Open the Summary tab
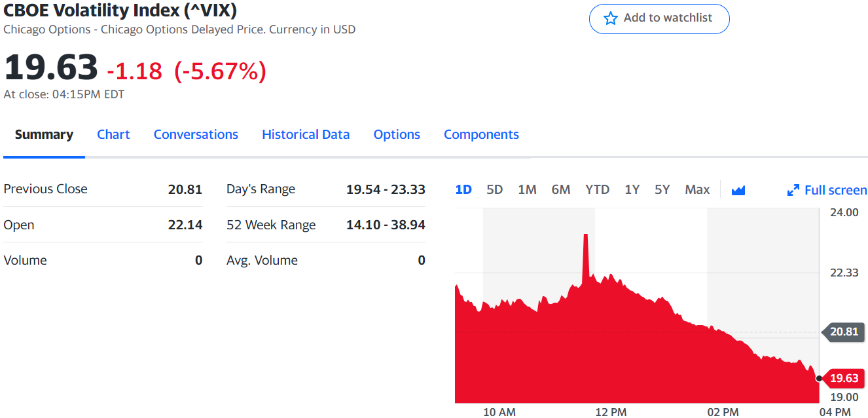The image size is (868, 418). click(44, 134)
